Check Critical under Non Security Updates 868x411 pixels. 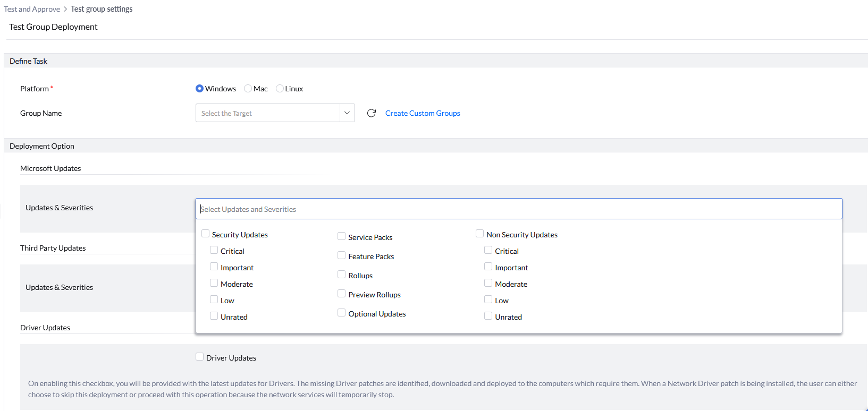(x=488, y=250)
